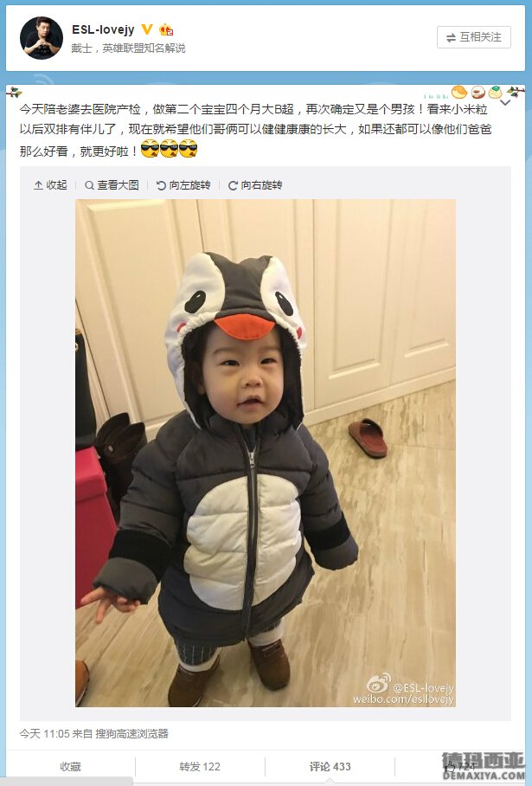Click the orange bun decoration icon

click(x=458, y=92)
